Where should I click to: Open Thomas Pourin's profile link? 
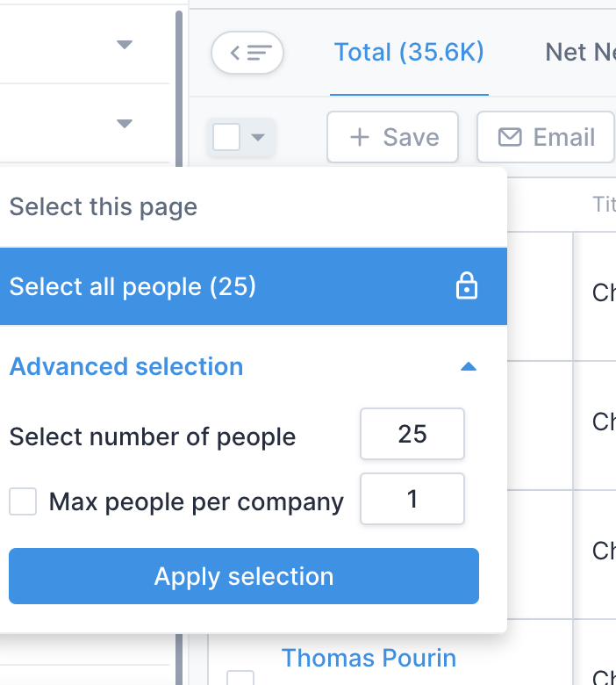tap(369, 658)
